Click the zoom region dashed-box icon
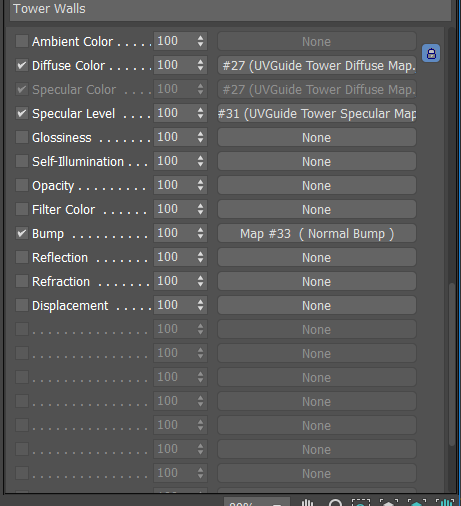This screenshot has height=506, width=461. coord(361,502)
